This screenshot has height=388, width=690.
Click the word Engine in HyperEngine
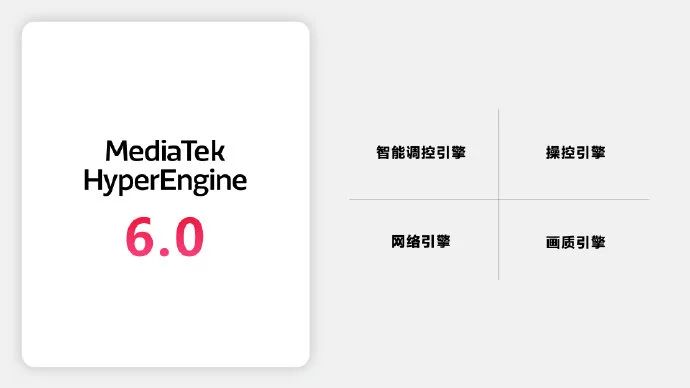(x=203, y=181)
